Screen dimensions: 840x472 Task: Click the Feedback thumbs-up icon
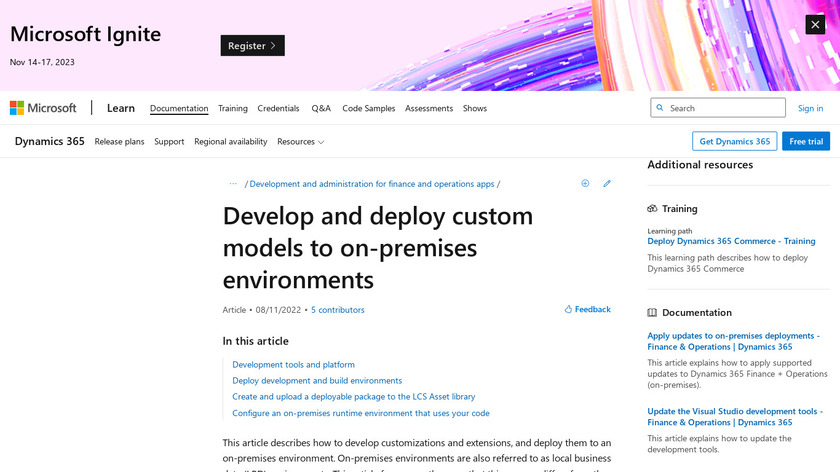(x=569, y=310)
